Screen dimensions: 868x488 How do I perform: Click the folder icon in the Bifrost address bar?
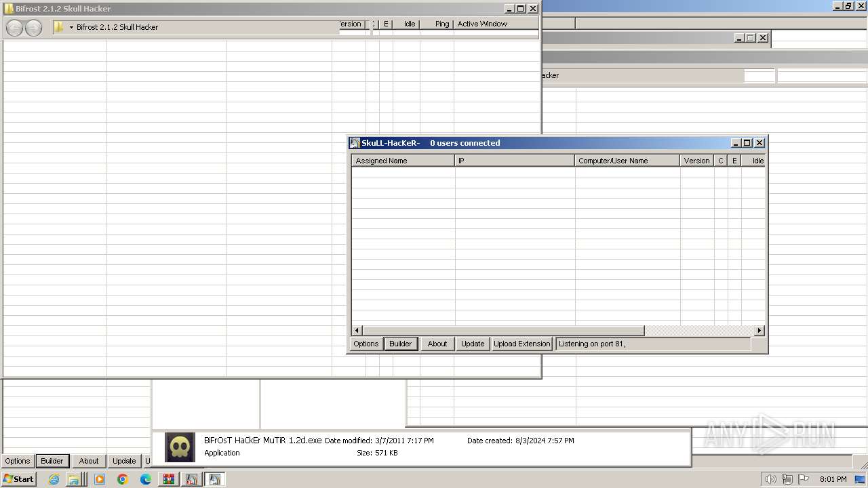click(59, 27)
